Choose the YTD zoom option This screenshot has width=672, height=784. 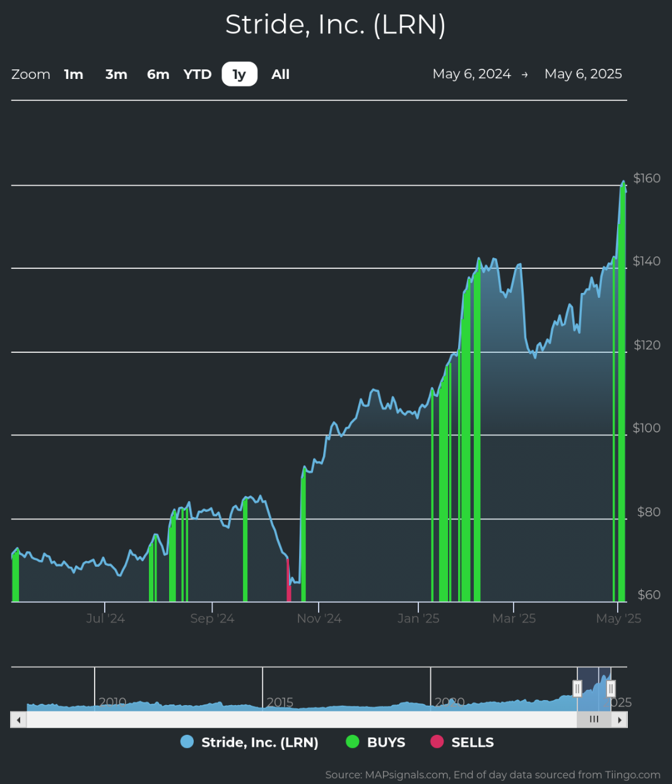[197, 74]
